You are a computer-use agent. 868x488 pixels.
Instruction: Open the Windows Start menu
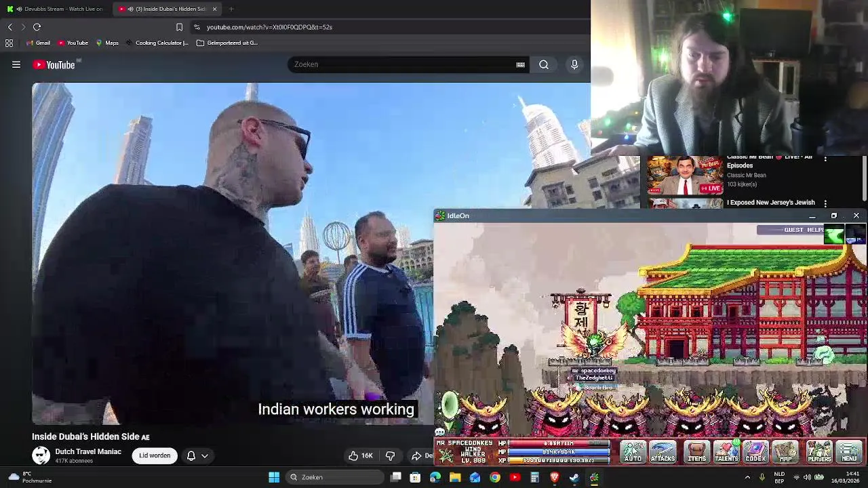pyautogui.click(x=274, y=477)
